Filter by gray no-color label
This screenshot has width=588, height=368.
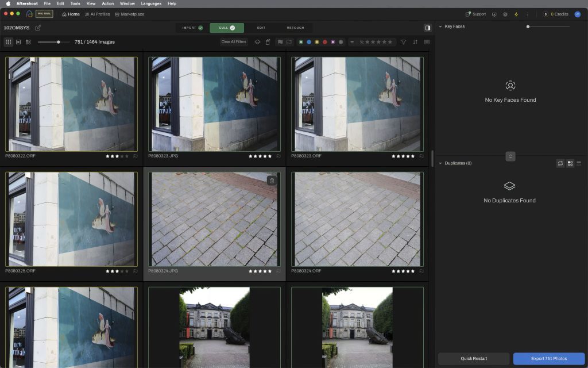tap(341, 42)
